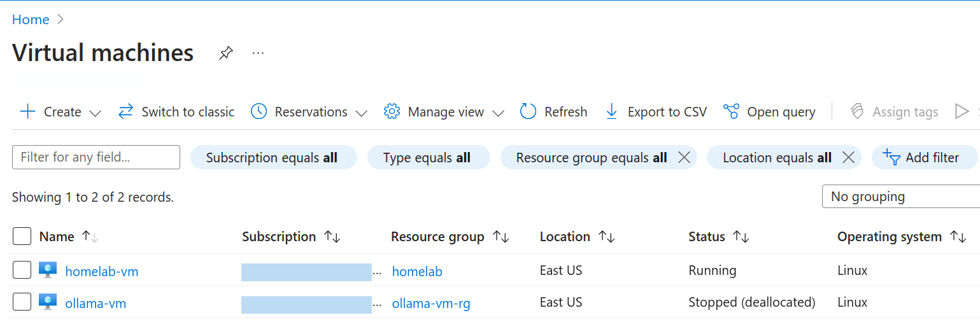Click the Start play icon in toolbar

(962, 112)
